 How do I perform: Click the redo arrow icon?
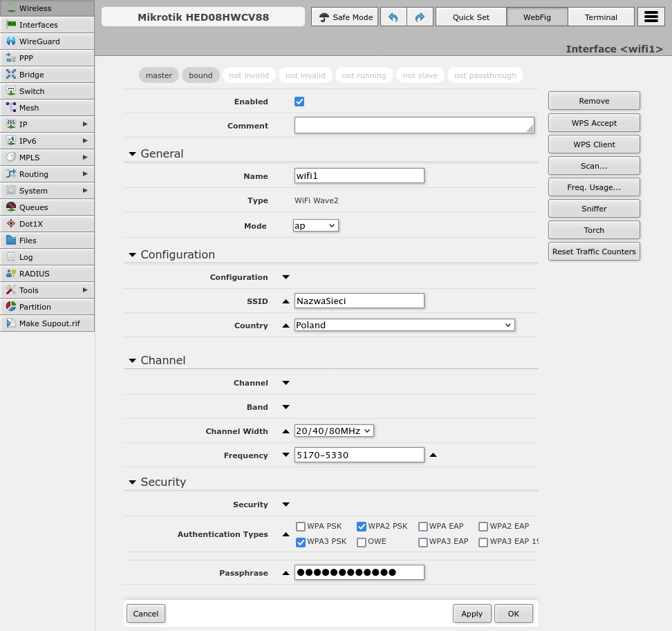pos(420,17)
